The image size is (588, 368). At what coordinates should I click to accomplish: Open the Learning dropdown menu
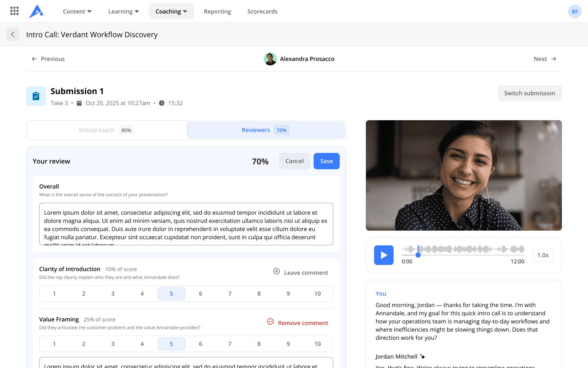124,11
